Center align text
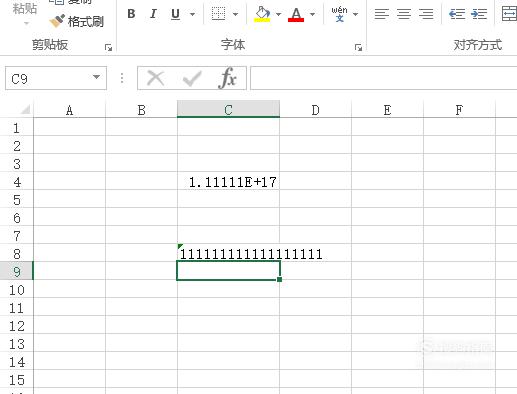Viewport: 517px width, 394px height. (404, 14)
